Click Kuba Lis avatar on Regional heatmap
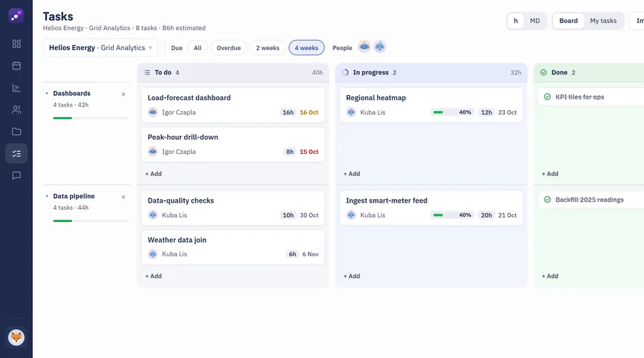Screen dimensions: 644x358 point(351,112)
